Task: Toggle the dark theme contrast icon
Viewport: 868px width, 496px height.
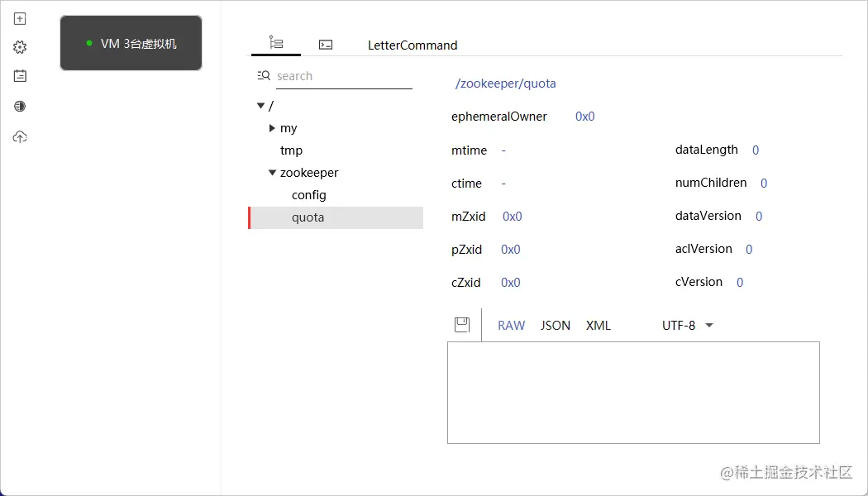Action: [20, 107]
